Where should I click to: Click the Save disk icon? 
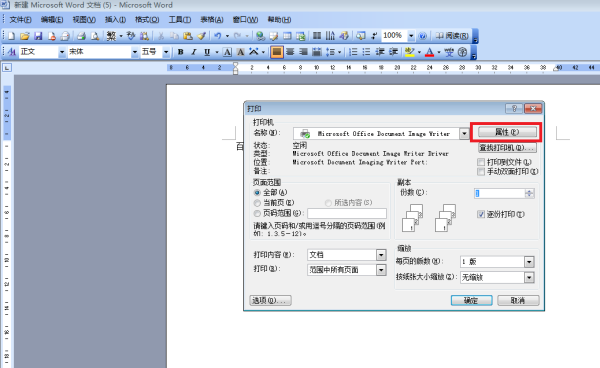point(38,36)
